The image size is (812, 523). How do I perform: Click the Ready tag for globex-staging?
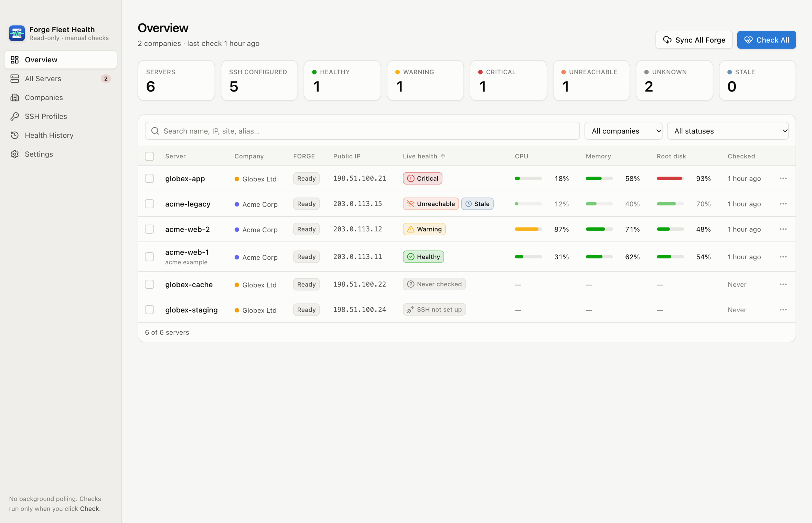[306, 310]
